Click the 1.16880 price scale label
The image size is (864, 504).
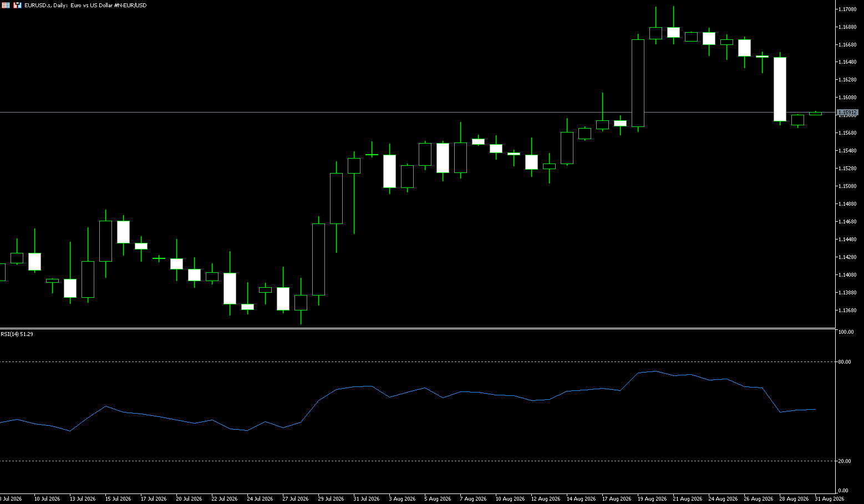coord(847,27)
